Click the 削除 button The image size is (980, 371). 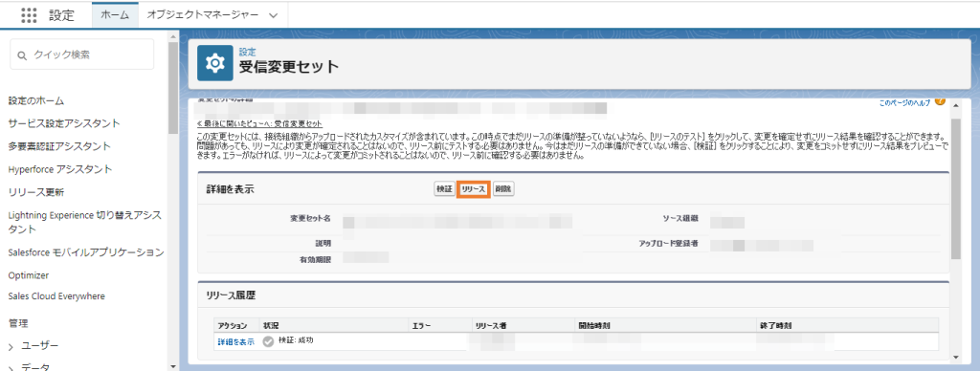503,189
